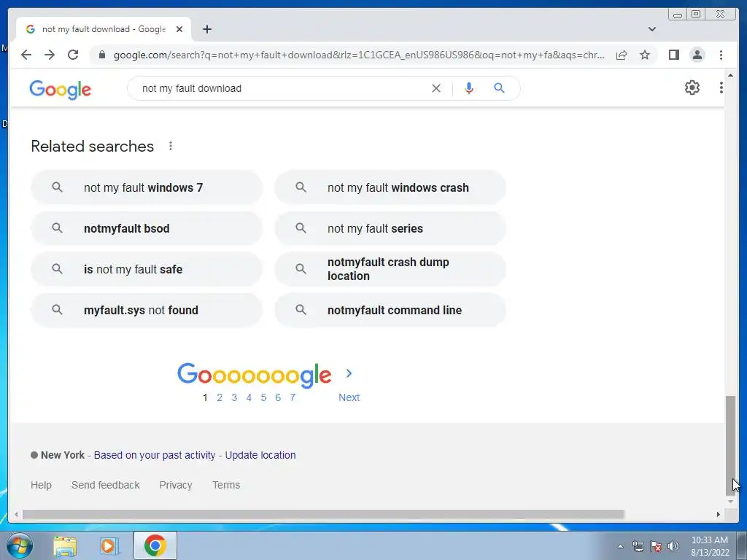
Task: Click the next-page chevron arrow
Action: [x=349, y=374]
